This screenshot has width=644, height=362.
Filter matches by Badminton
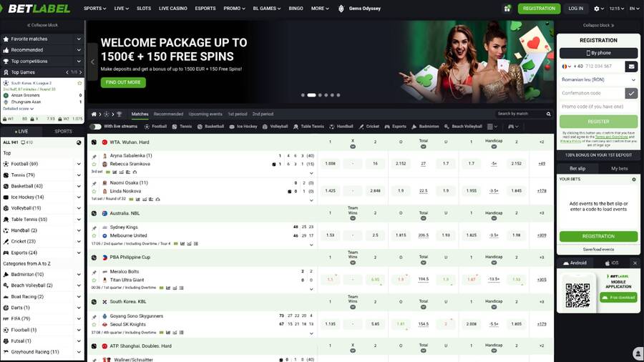click(x=424, y=127)
